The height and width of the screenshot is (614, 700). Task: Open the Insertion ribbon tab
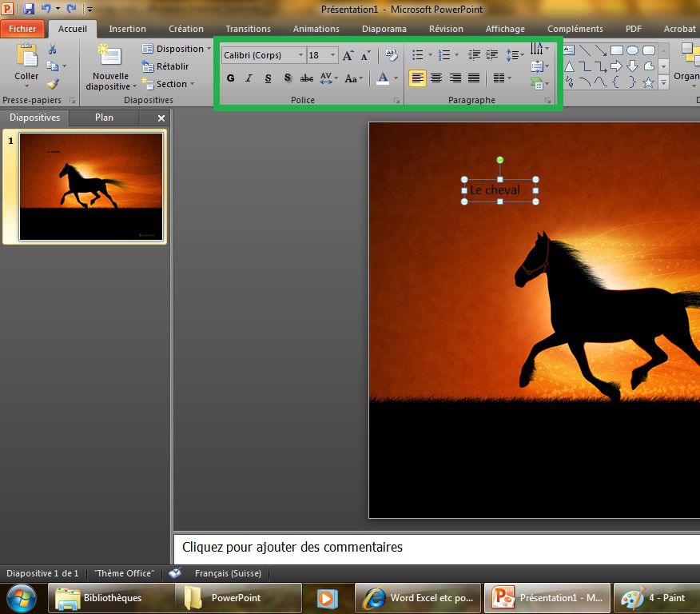pos(127,29)
